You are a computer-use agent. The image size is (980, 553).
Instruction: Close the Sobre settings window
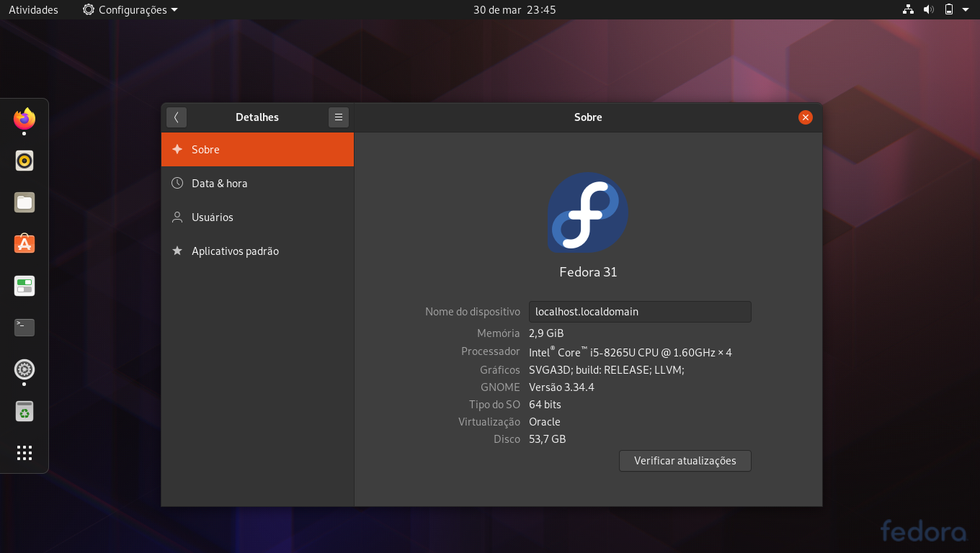tap(806, 117)
